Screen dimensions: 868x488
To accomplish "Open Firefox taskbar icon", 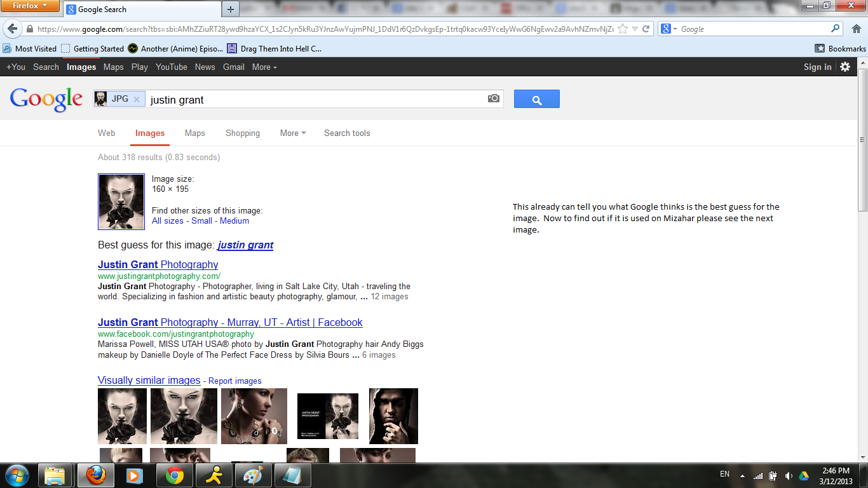I will pyautogui.click(x=95, y=475).
